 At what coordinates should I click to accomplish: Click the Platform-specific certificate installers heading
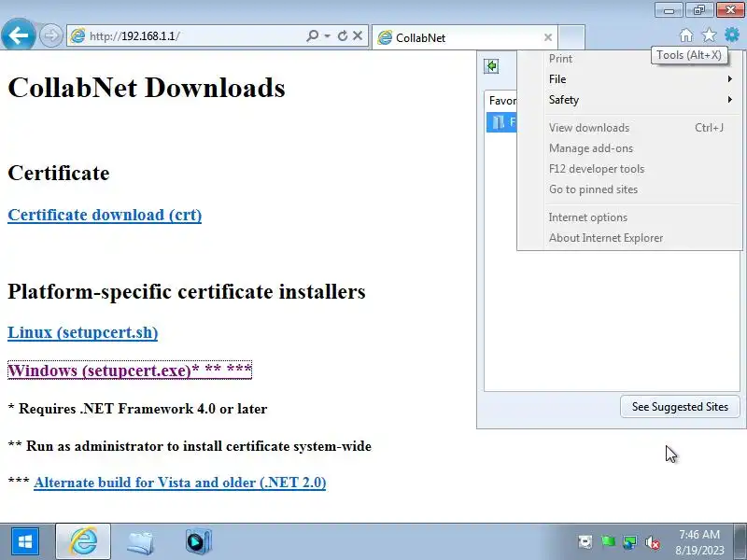(186, 291)
